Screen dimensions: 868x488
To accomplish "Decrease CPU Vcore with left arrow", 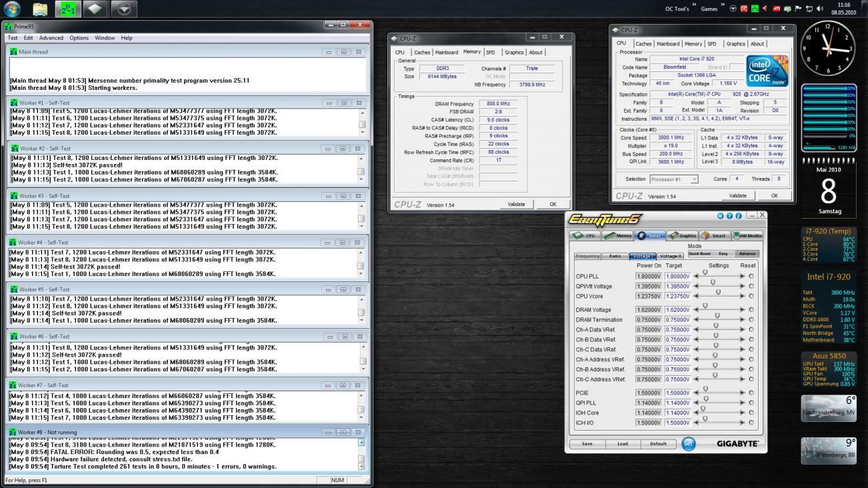I will 697,296.
